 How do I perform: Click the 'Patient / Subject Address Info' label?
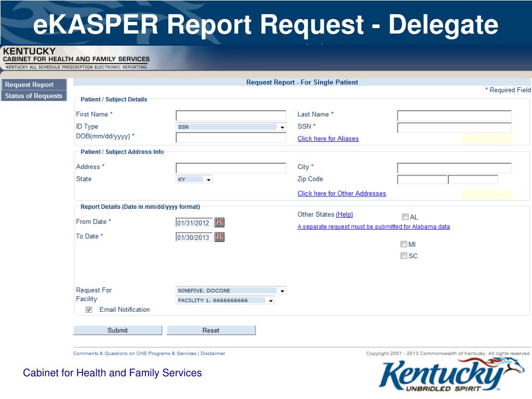pos(122,152)
